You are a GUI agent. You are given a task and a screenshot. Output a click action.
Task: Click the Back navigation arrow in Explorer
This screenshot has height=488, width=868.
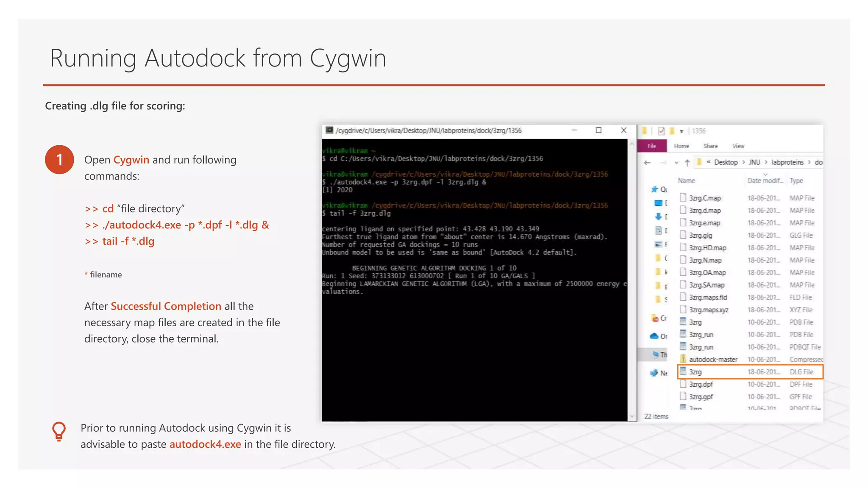pos(647,163)
